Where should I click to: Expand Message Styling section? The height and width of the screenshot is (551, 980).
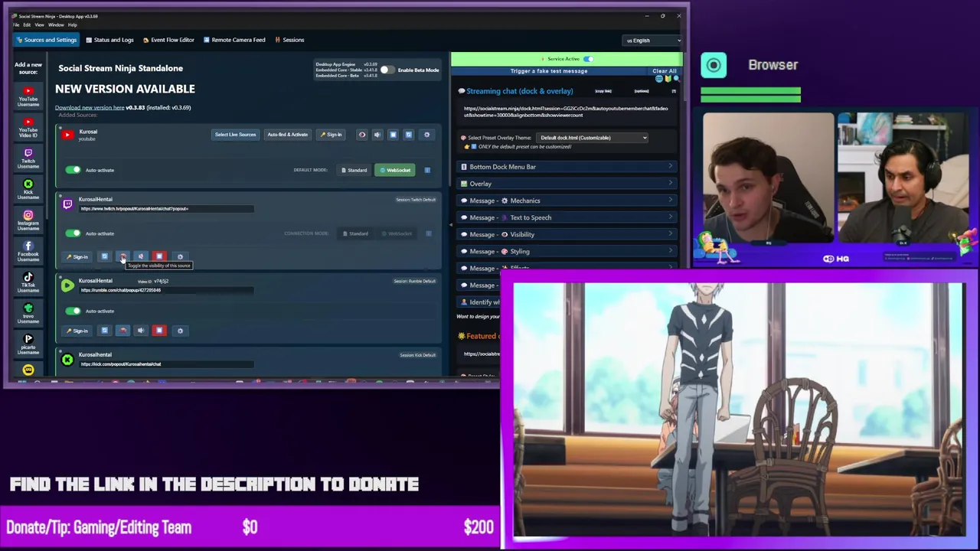[566, 251]
